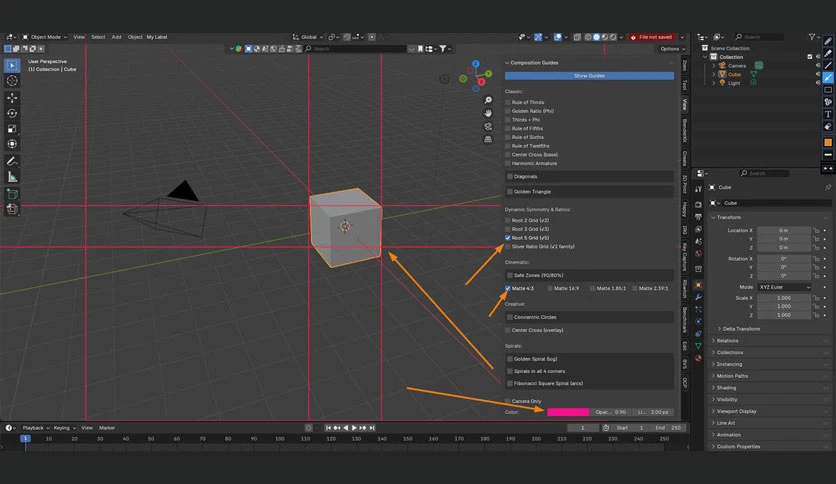This screenshot has width=836, height=484.
Task: Open the View menu in 3D viewport header
Action: point(79,37)
